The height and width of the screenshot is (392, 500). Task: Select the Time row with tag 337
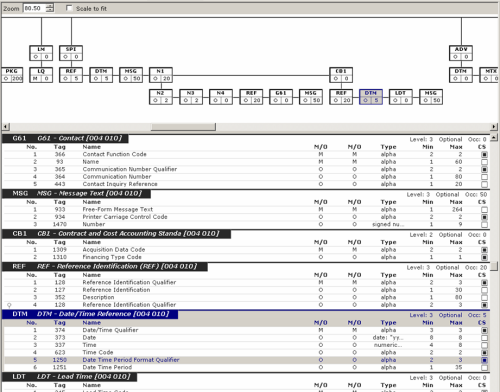pos(246,345)
